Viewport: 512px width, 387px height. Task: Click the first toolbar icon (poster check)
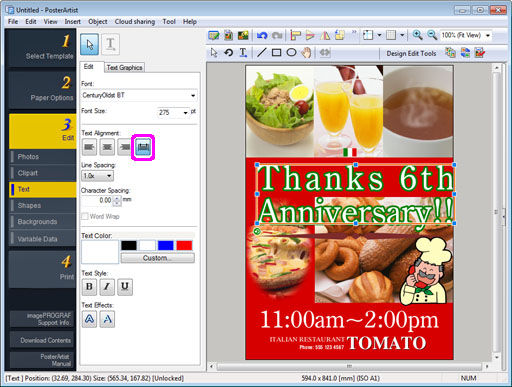point(214,35)
